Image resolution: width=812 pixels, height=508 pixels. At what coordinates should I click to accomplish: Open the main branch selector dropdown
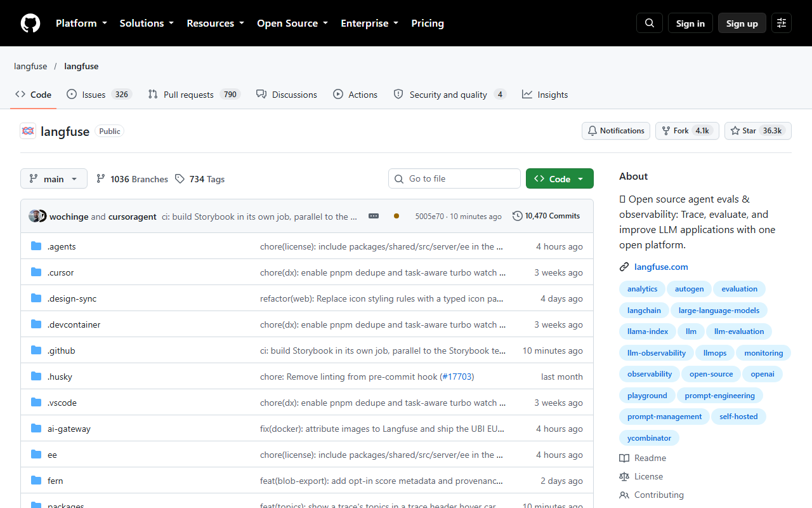pyautogui.click(x=54, y=178)
